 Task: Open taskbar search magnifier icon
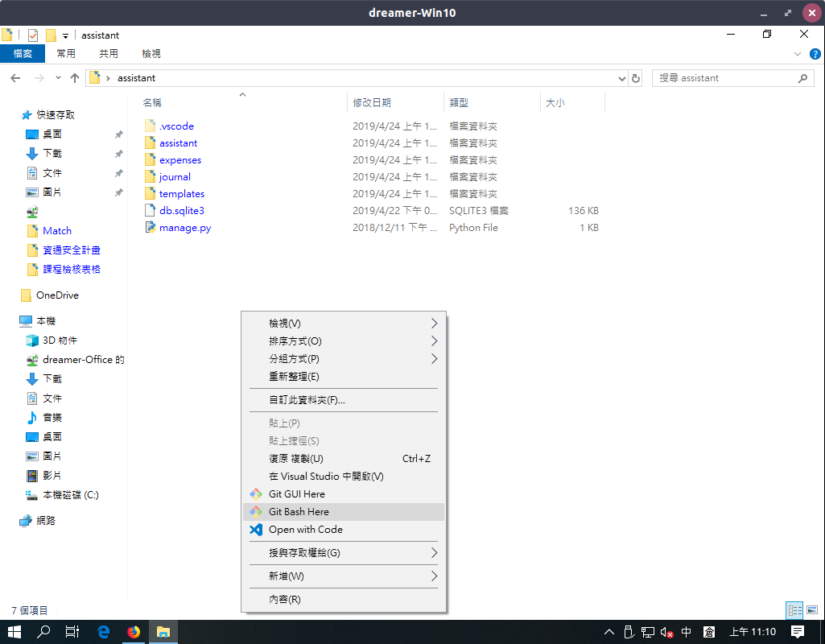coord(44,632)
